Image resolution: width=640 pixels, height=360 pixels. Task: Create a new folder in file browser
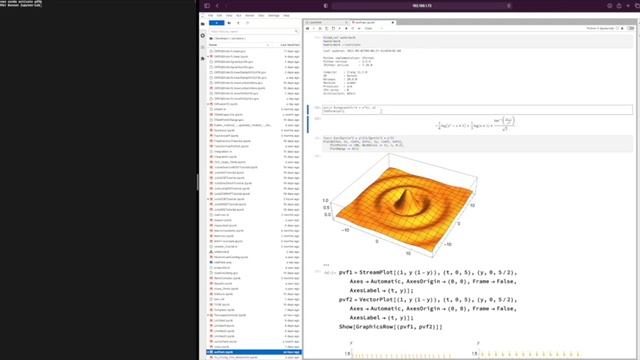pyautogui.click(x=229, y=23)
